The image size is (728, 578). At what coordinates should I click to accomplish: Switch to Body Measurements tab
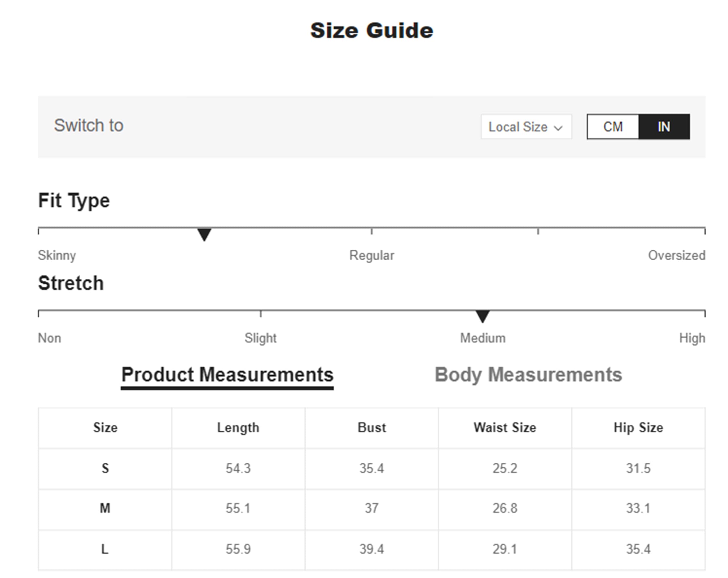(x=528, y=375)
